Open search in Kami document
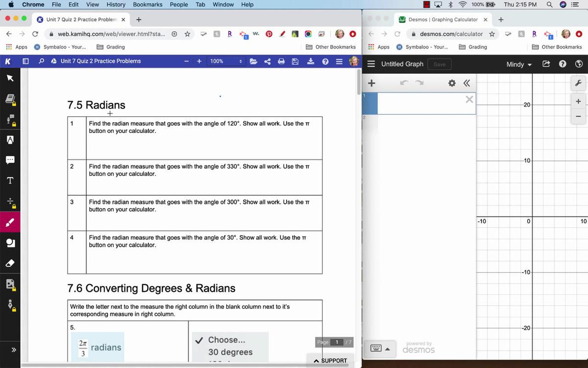588x368 pixels. click(x=41, y=61)
